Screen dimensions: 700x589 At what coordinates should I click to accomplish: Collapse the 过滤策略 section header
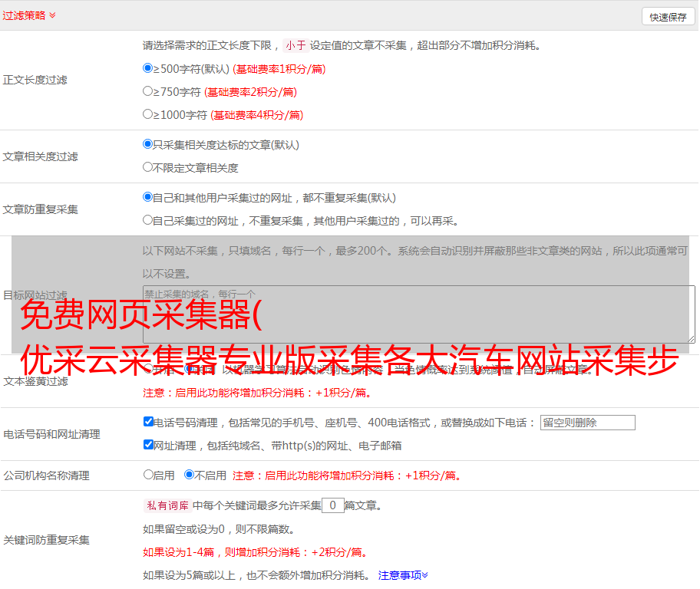(29, 15)
